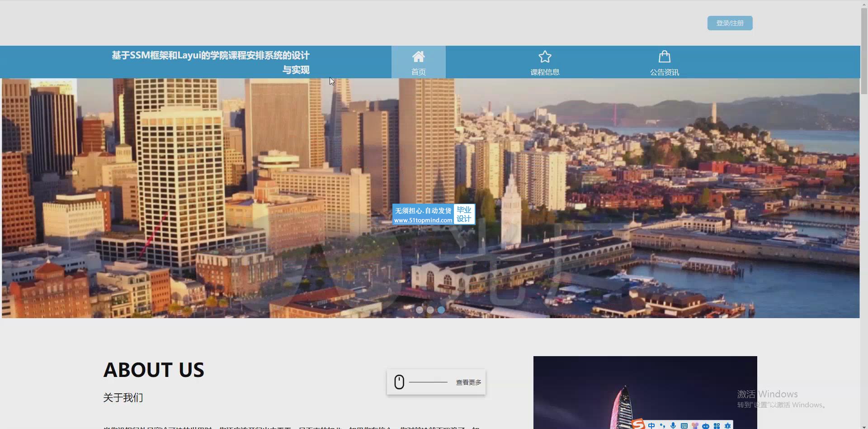868x429 pixels.
Task: Open the 公告资讯 announcements tab
Action: pyautogui.click(x=664, y=71)
